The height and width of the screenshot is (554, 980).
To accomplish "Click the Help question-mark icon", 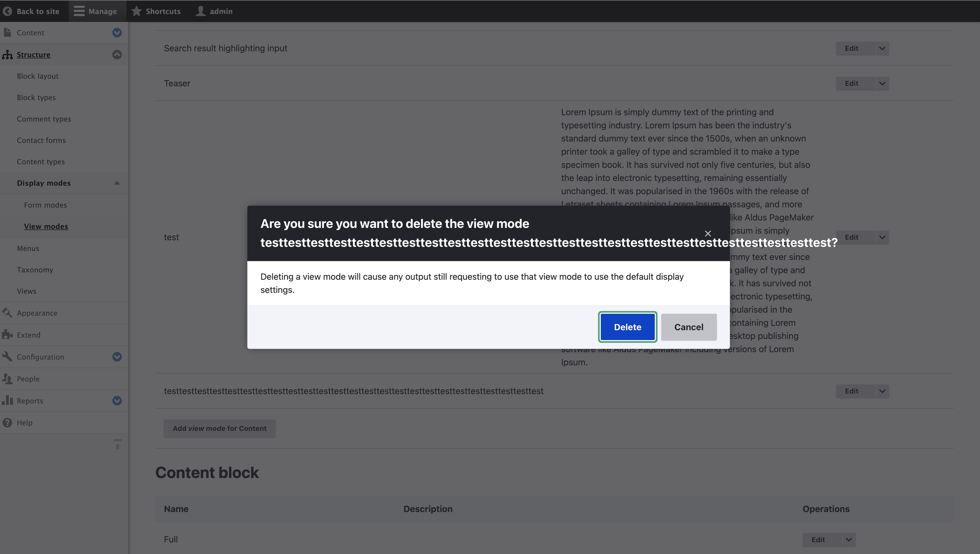I will click(x=8, y=422).
